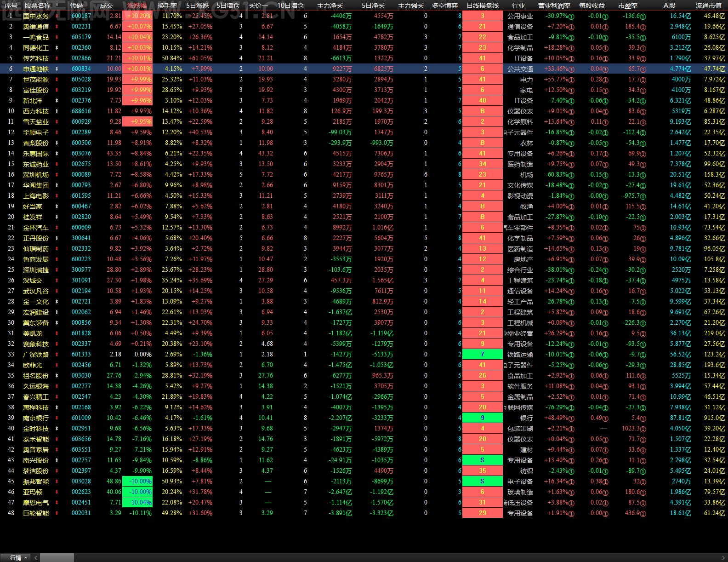Click the marker icon beside 巨轮智能

[x=57, y=513]
